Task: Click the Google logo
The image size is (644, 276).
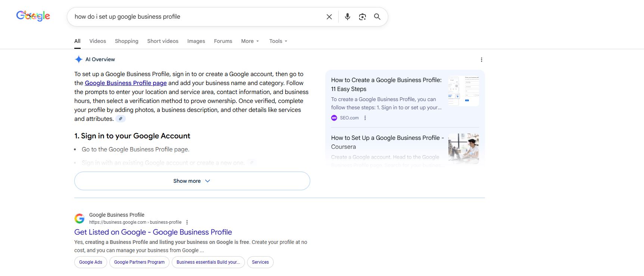Action: tap(33, 16)
